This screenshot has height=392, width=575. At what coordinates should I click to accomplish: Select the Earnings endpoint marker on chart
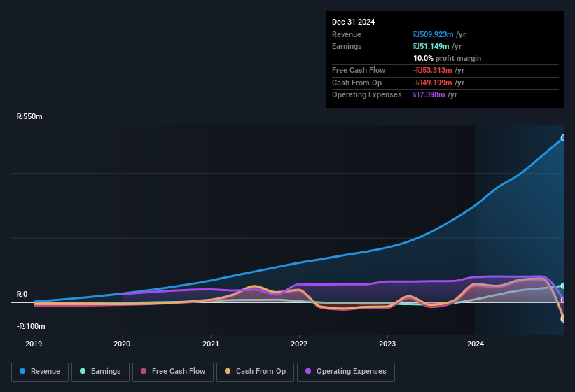(563, 286)
